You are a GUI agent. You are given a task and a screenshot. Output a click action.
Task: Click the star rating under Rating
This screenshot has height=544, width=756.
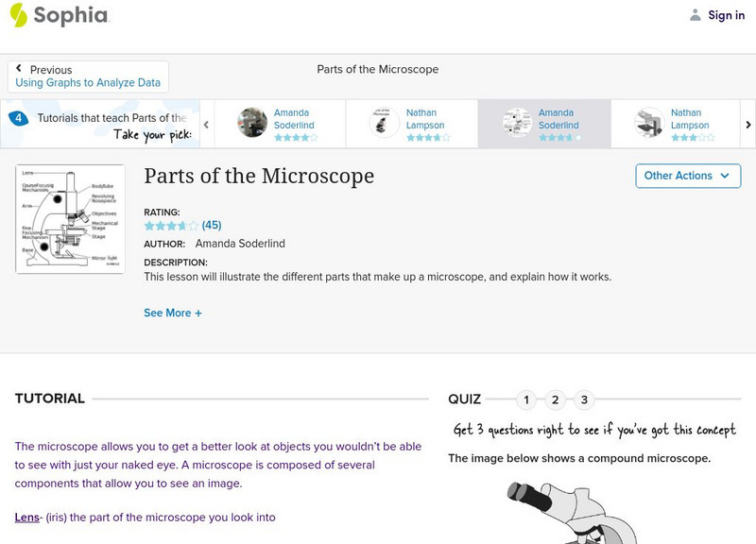[x=171, y=226]
